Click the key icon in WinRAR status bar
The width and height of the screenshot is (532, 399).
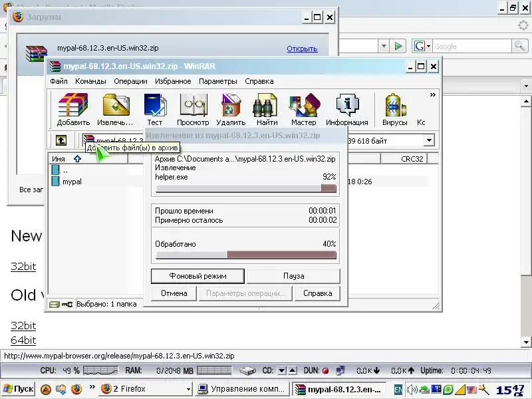pyautogui.click(x=67, y=305)
